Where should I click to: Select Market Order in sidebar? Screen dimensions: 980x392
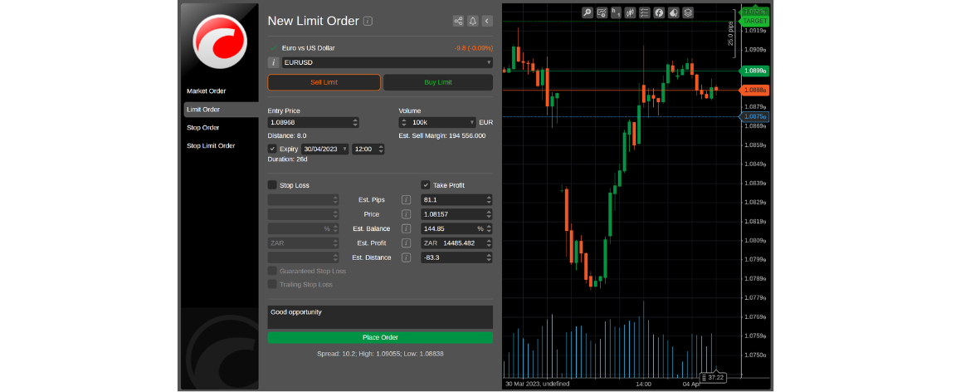(x=207, y=91)
